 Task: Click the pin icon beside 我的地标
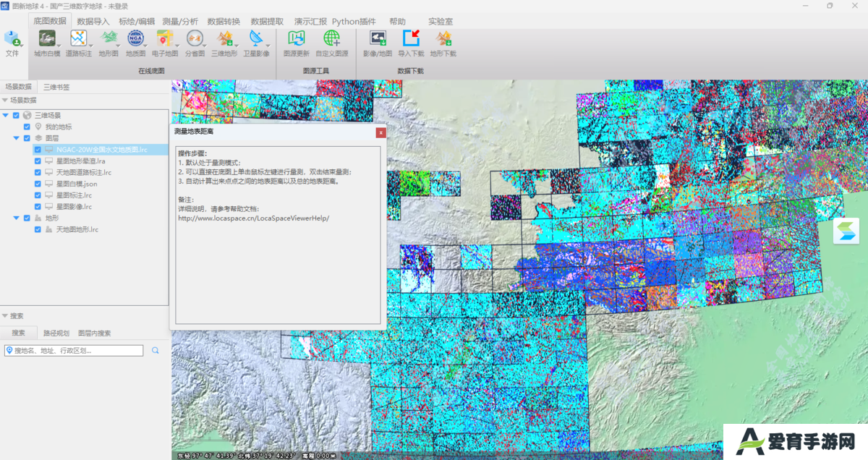tap(38, 127)
